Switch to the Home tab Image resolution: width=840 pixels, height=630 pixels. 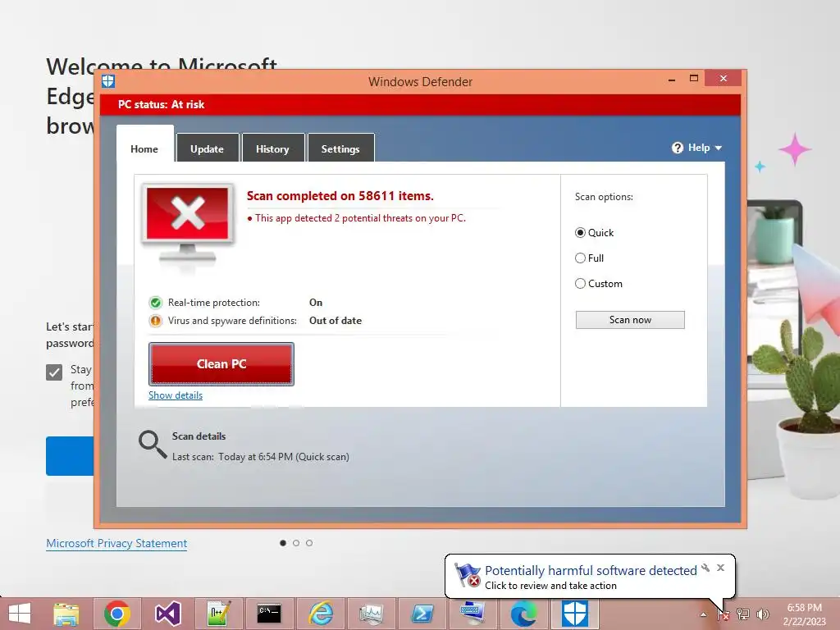(144, 148)
